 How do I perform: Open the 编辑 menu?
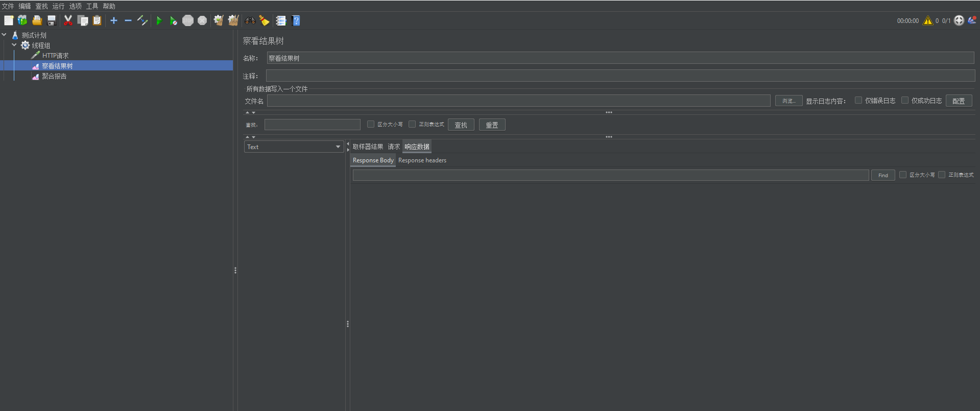[25, 6]
